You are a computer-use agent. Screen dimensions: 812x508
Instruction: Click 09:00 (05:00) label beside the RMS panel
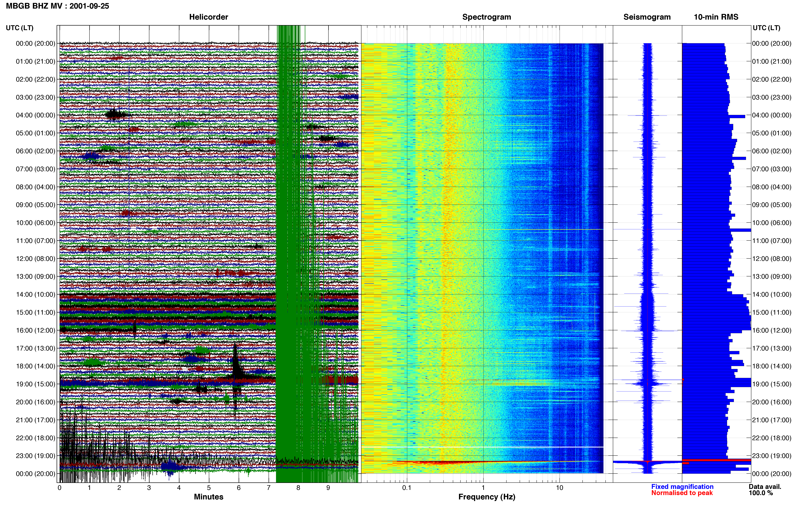772,205
